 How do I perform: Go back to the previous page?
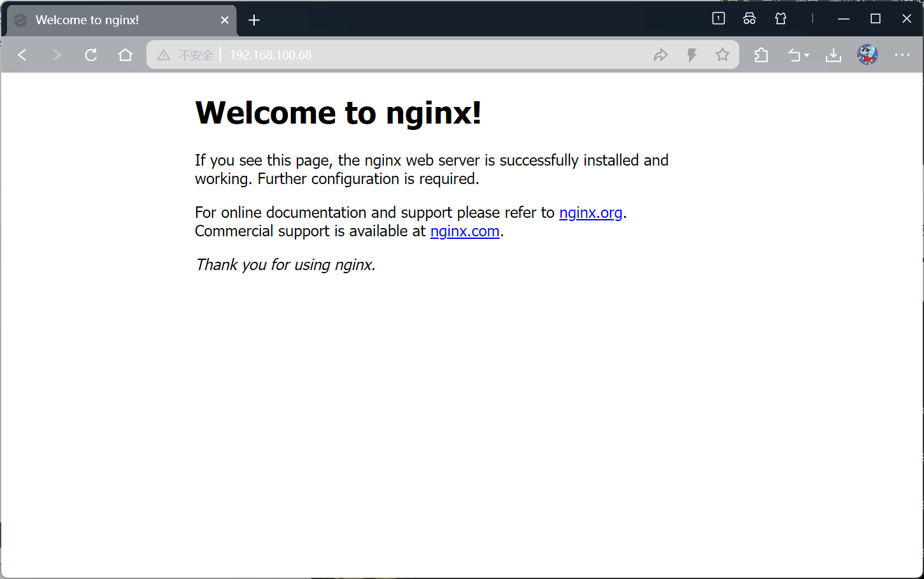point(22,55)
